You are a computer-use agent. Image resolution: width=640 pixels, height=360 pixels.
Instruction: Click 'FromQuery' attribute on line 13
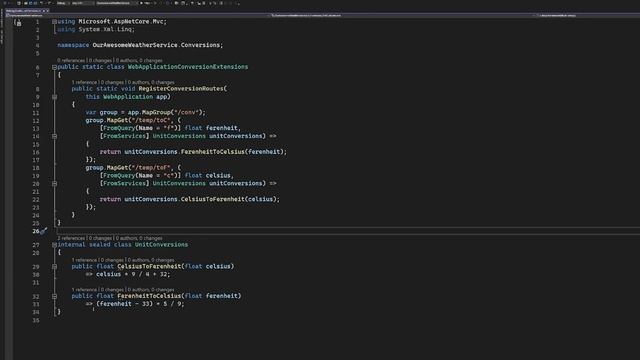tap(119, 128)
